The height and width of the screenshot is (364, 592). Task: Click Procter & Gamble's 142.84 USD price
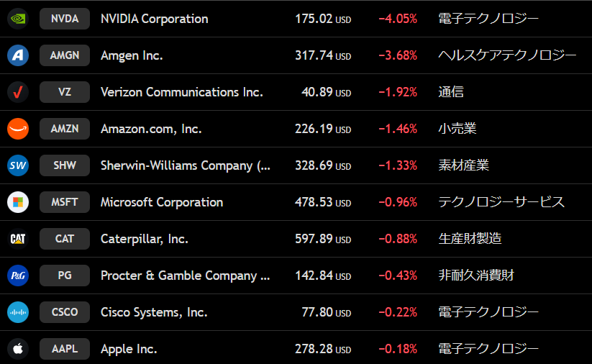pos(323,276)
